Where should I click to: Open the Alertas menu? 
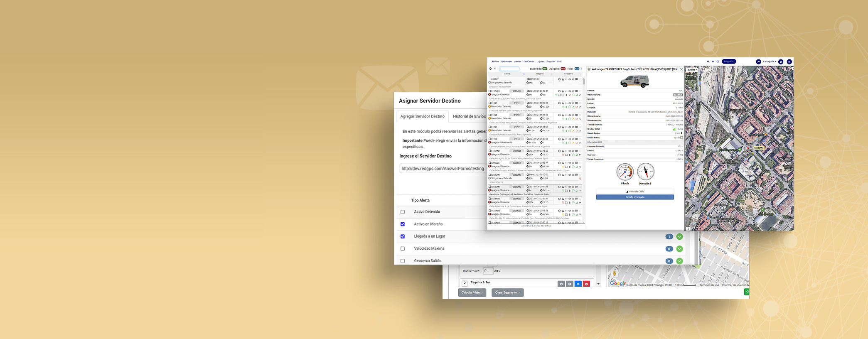click(x=517, y=61)
